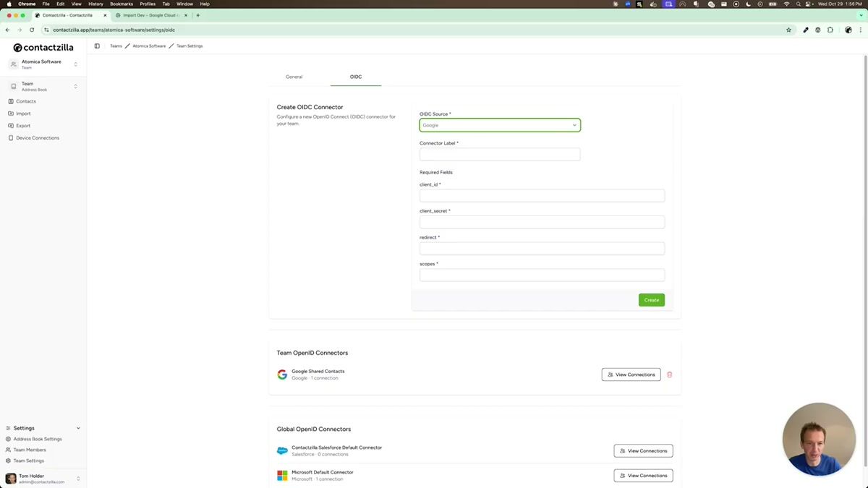The width and height of the screenshot is (868, 488).
Task: Switch to the General tab
Action: (x=294, y=77)
